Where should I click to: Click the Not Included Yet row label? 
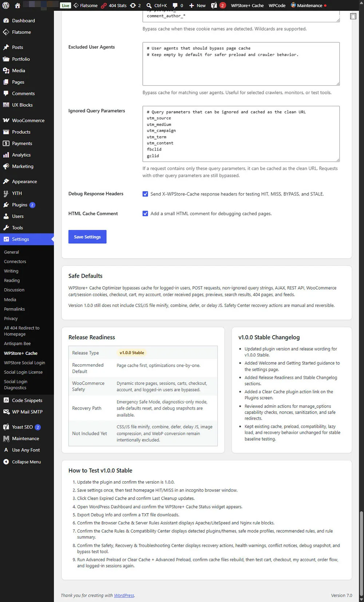click(x=90, y=433)
